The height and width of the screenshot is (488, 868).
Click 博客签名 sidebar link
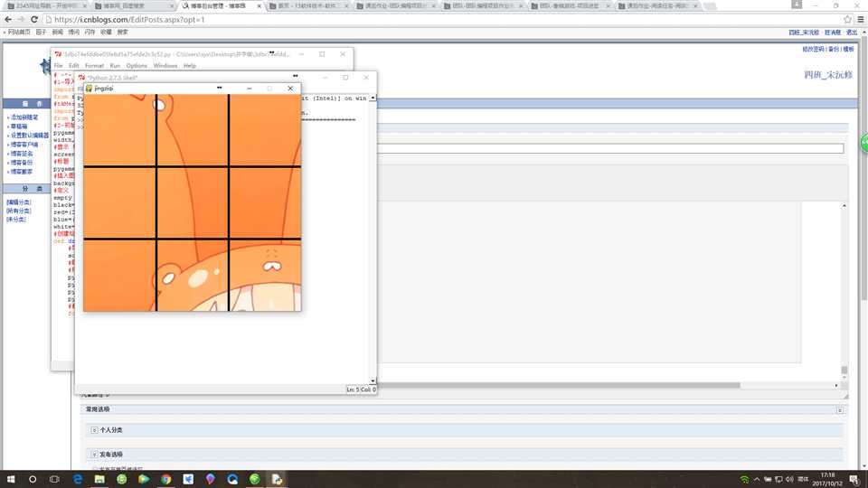point(22,154)
